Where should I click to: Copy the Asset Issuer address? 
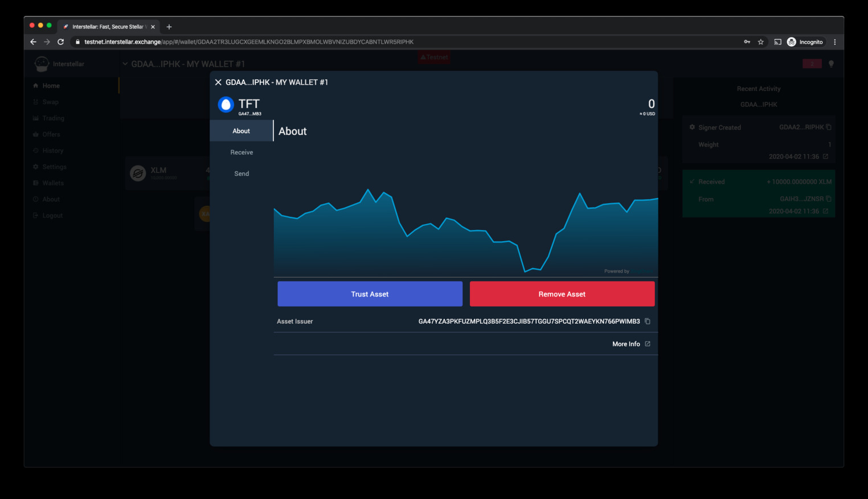tap(648, 321)
